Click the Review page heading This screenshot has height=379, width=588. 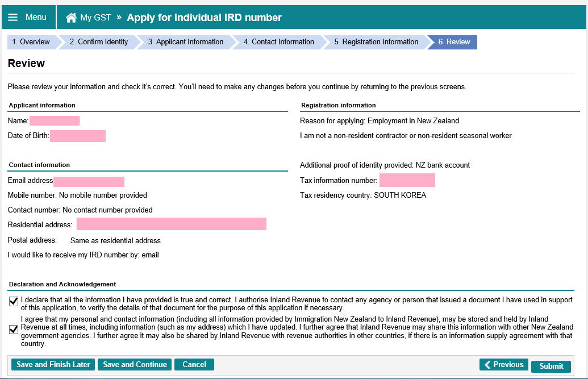(26, 64)
